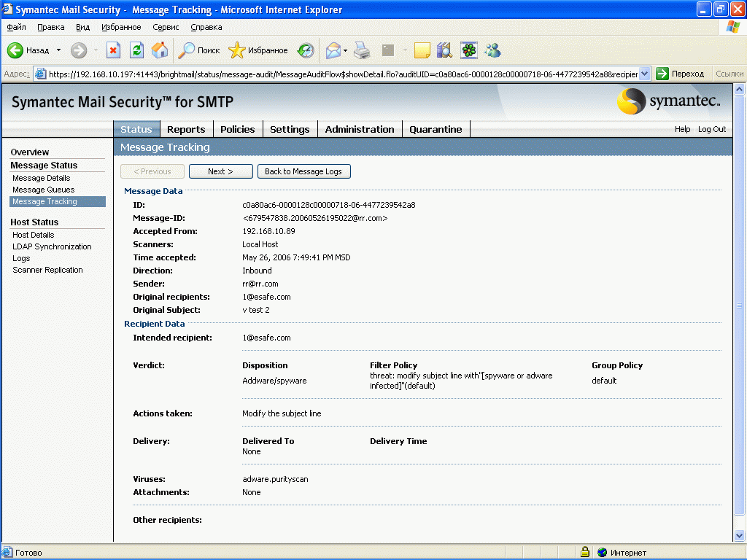The height and width of the screenshot is (560, 747).
Task: Refresh the page with green arrows icon
Action: (x=136, y=50)
